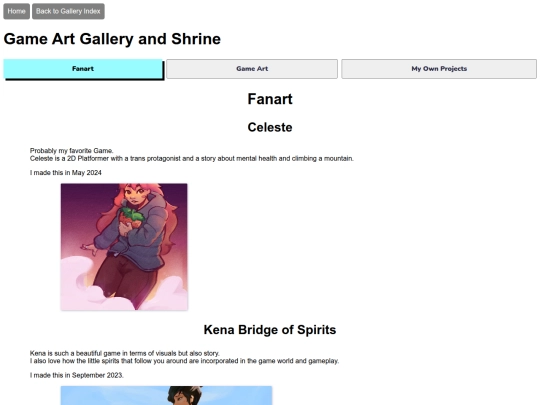
Task: Switch to the Game Art tab
Action: 252,69
